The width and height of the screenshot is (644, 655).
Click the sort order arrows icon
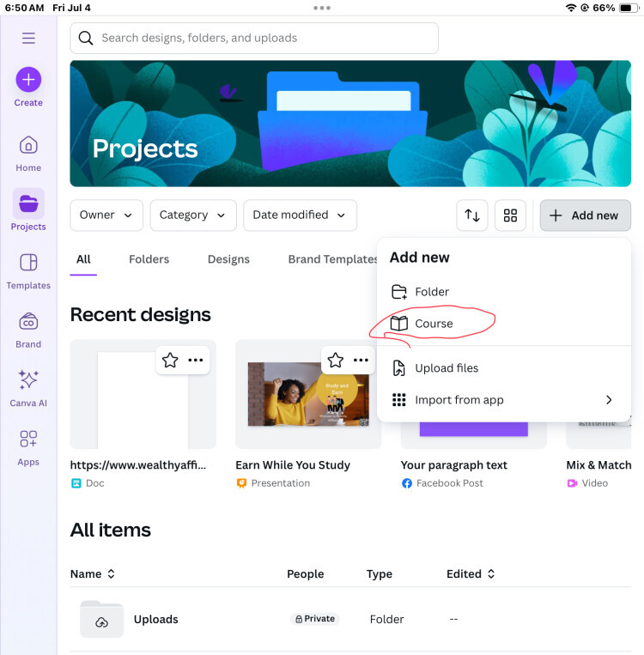[x=472, y=215]
